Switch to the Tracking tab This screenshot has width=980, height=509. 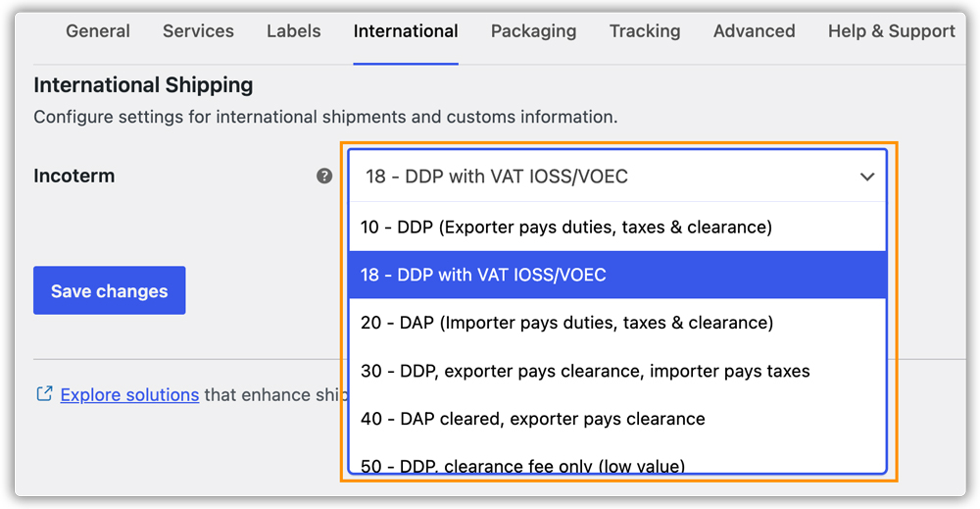[645, 31]
